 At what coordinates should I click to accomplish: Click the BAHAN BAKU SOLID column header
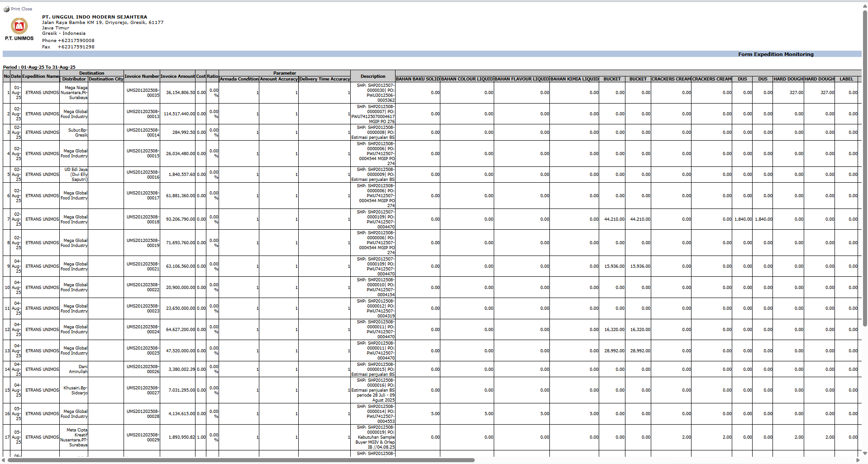(x=418, y=79)
